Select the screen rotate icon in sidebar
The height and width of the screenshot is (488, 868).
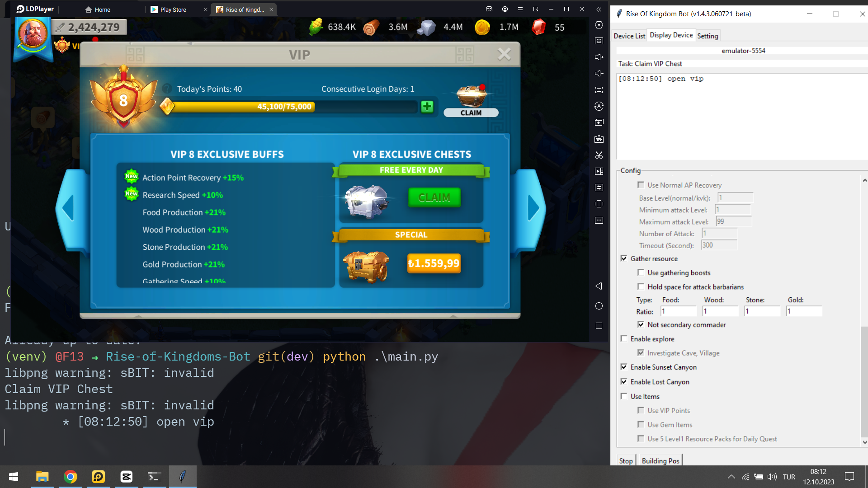click(599, 106)
